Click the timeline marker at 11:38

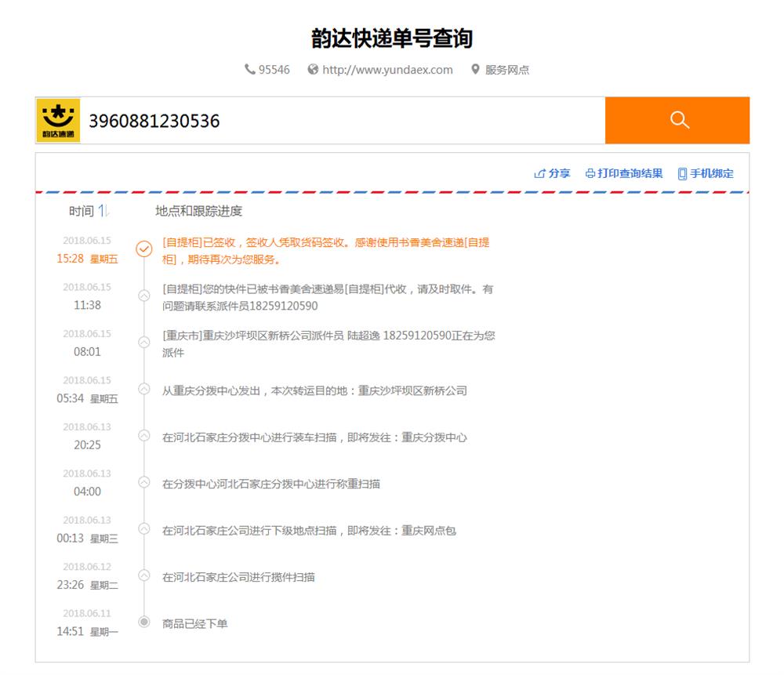click(144, 296)
